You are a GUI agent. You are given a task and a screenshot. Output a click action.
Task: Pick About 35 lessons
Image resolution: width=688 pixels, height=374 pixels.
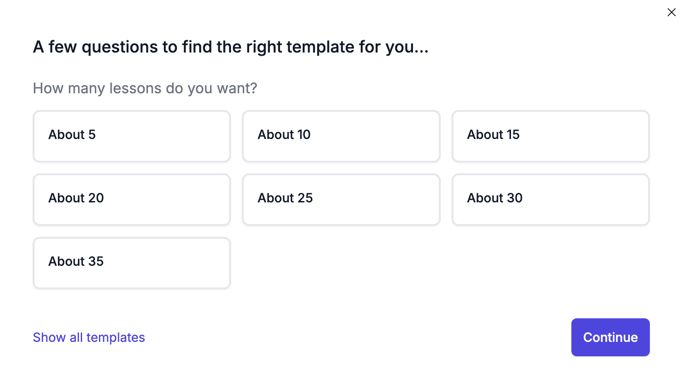click(132, 263)
